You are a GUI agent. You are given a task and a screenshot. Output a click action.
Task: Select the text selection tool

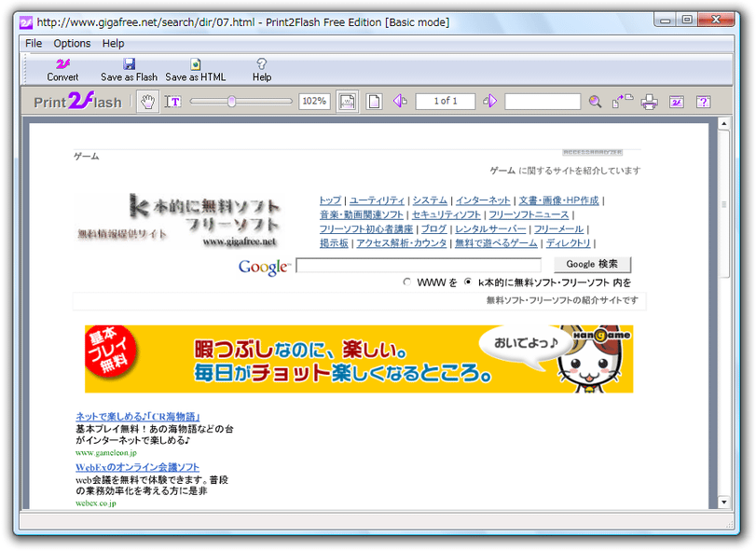click(x=172, y=102)
